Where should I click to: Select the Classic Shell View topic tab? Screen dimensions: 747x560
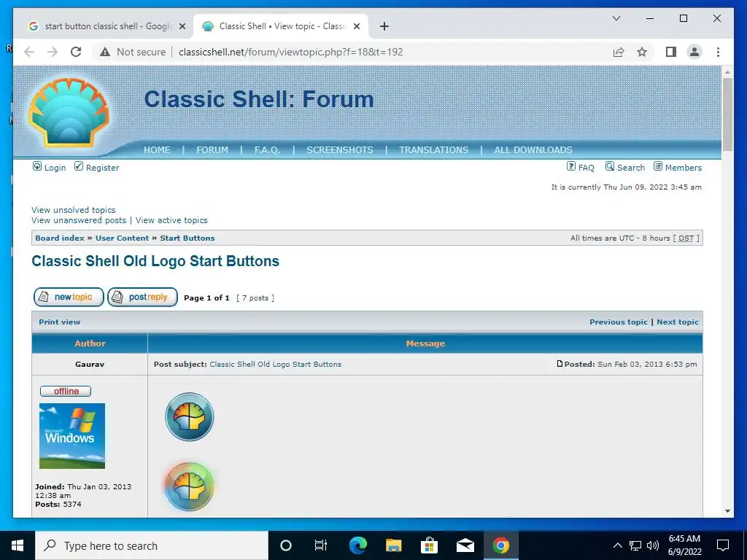[281, 26]
